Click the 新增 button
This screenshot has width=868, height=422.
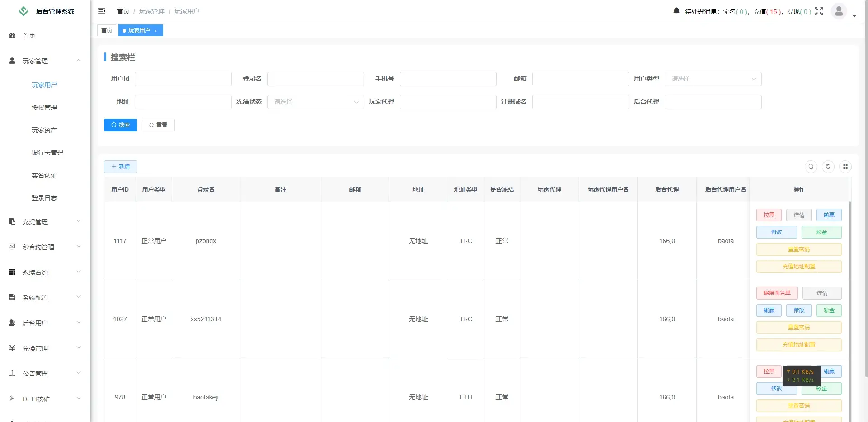coord(120,167)
